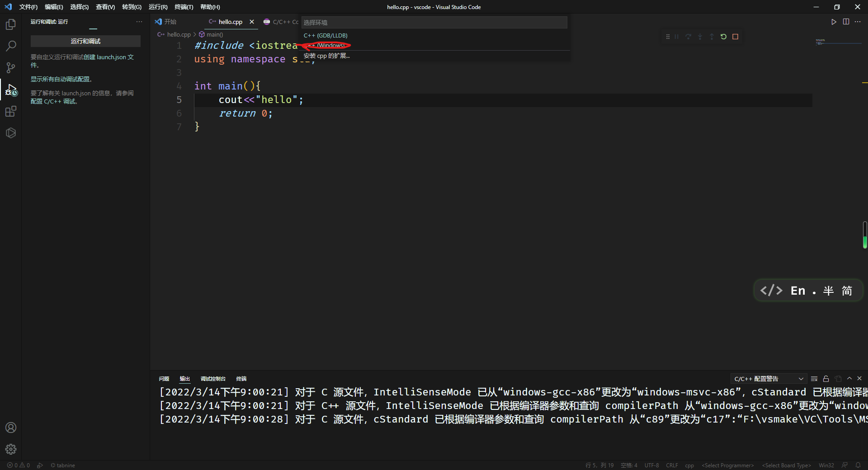This screenshot has height=470, width=868.
Task: Open the Accounts menu icon
Action: click(x=11, y=428)
